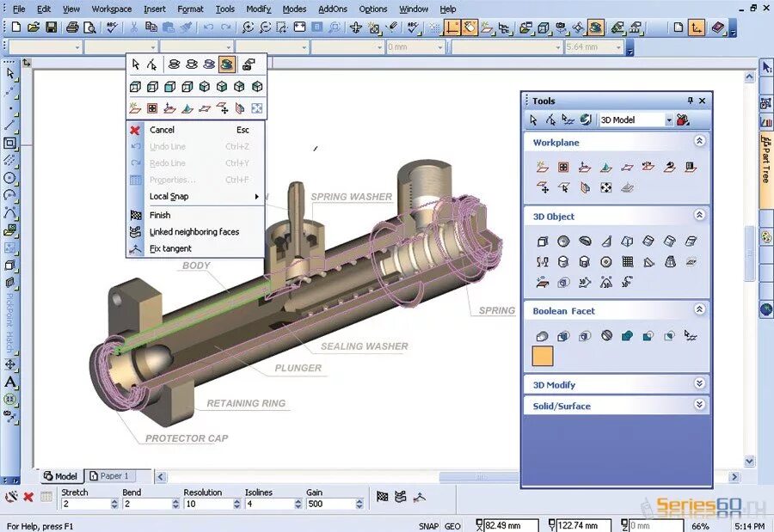The image size is (774, 532).
Task: Click the Select arrow icon in Tools panel
Action: click(x=533, y=119)
